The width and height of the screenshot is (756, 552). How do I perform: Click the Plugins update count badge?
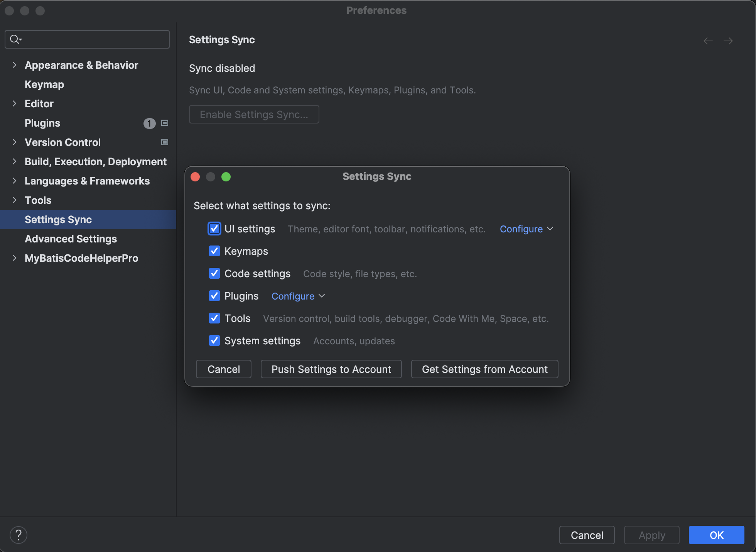(x=149, y=124)
